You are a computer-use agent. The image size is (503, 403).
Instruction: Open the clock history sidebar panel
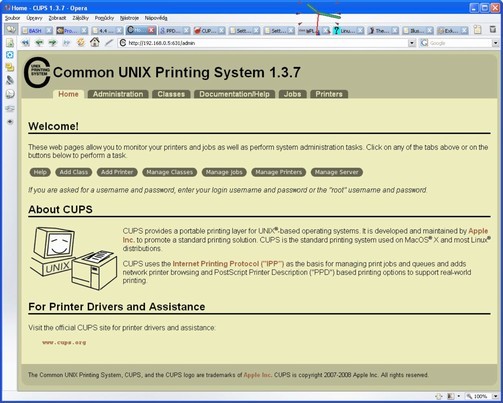10,94
